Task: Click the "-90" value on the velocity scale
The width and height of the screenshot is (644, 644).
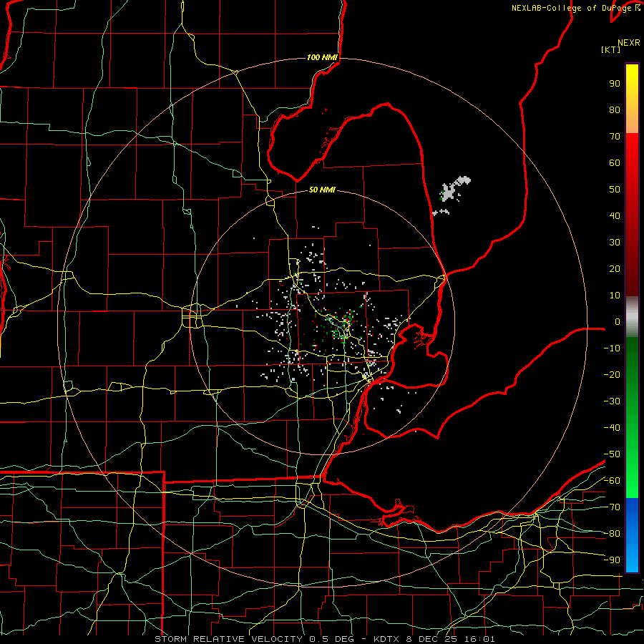Action: (612, 560)
